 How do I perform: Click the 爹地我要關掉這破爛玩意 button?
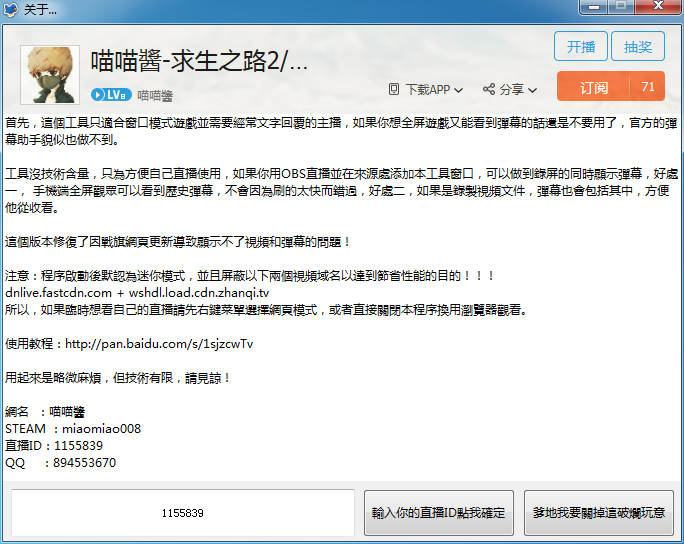tap(598, 513)
